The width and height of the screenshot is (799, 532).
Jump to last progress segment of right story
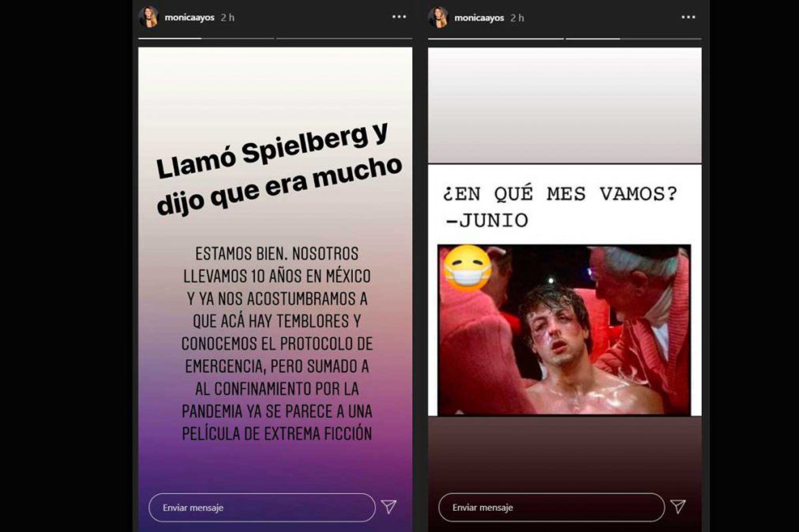click(x=634, y=39)
